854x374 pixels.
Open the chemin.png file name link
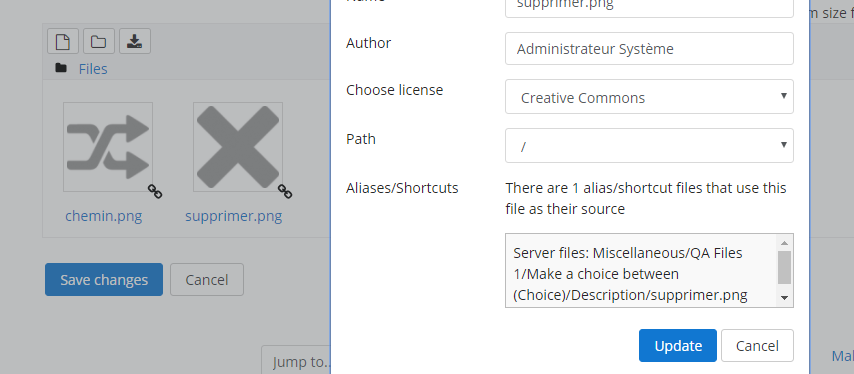tap(103, 216)
